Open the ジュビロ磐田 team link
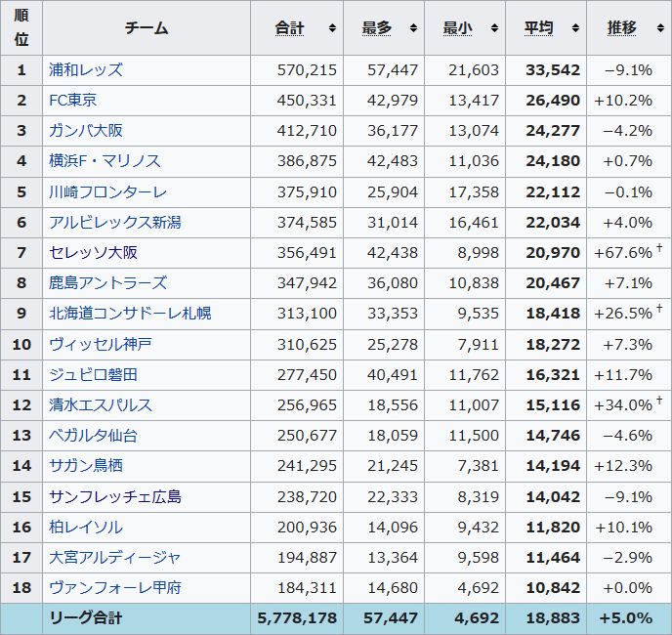This screenshot has width=672, height=635. pos(93,375)
